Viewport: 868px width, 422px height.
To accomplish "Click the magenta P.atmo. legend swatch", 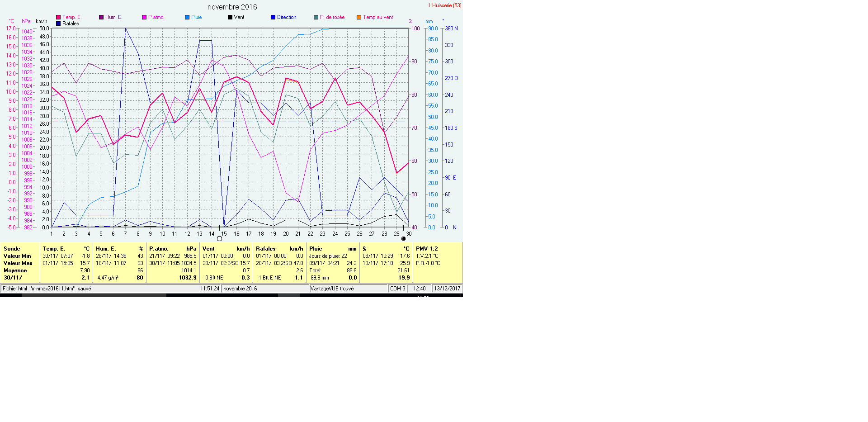I will (x=144, y=17).
